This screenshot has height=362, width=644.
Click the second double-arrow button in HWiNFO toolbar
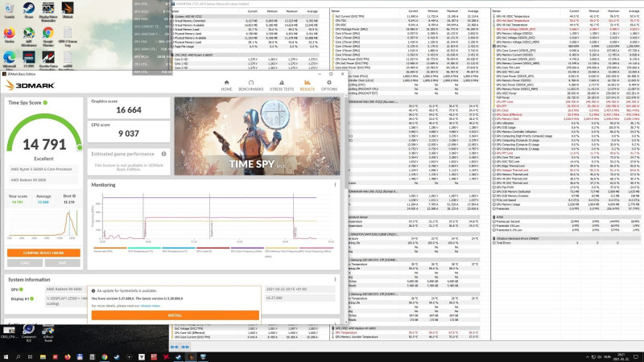[x=185, y=347]
